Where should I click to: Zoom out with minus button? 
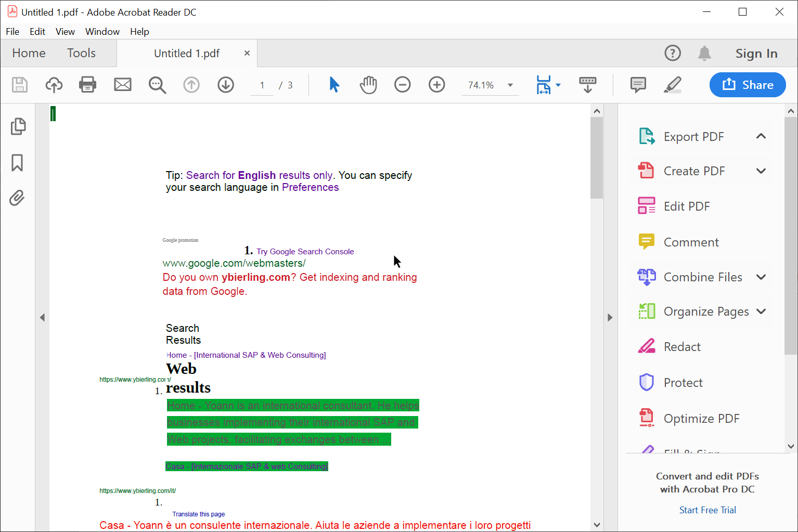tap(403, 84)
